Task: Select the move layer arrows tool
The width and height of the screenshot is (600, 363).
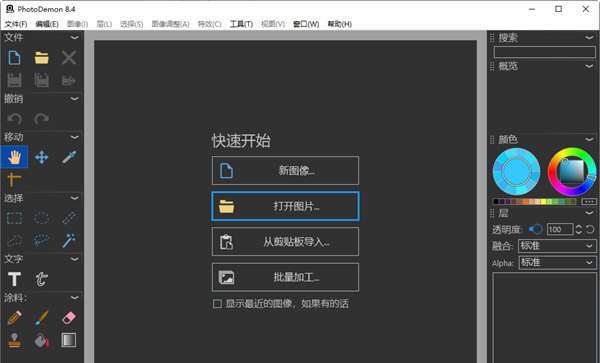Action: tap(41, 157)
